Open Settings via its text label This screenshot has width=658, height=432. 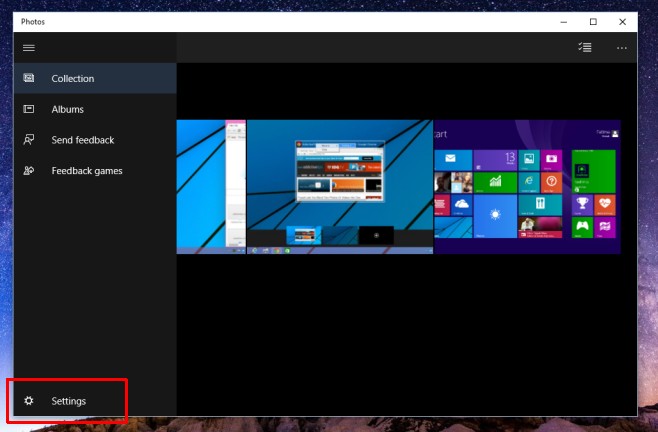[x=69, y=401]
